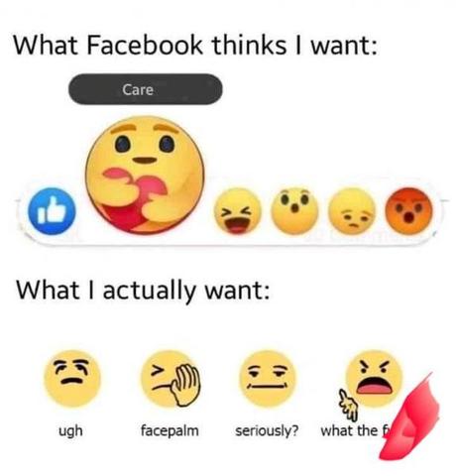Choose the Haha laughing reaction
The image size is (456, 476).
point(237,211)
